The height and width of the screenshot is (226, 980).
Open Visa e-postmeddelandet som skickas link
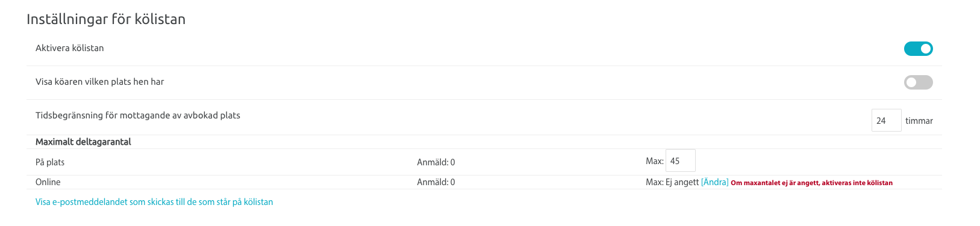(x=154, y=202)
